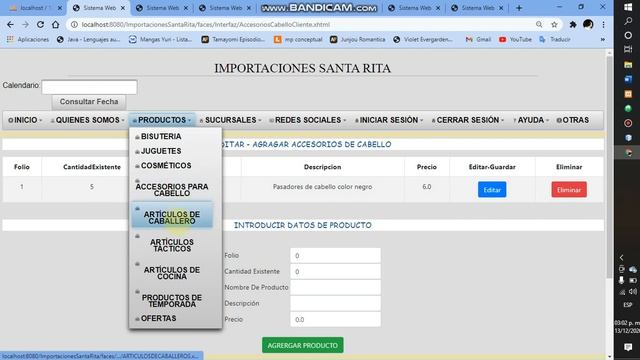Focus the Calendario input field

(x=89, y=87)
